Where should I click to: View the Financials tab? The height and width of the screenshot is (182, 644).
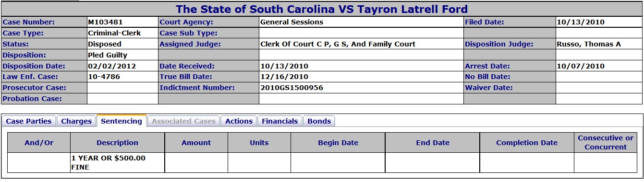(x=280, y=121)
